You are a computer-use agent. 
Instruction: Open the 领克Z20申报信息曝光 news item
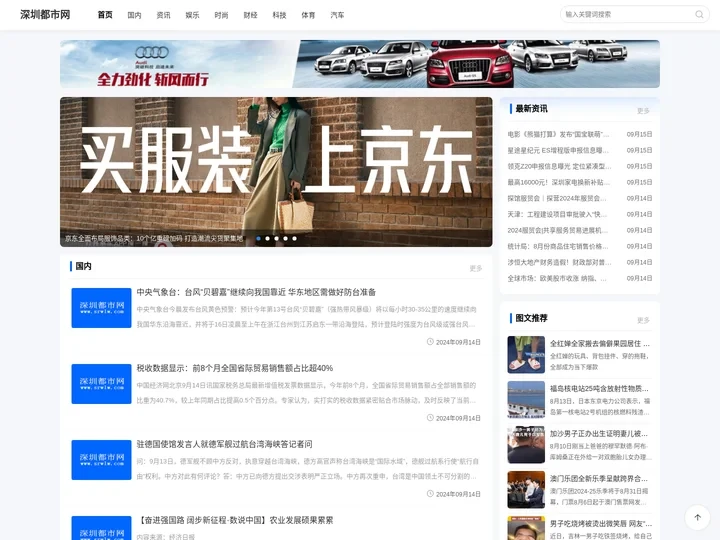pos(558,166)
